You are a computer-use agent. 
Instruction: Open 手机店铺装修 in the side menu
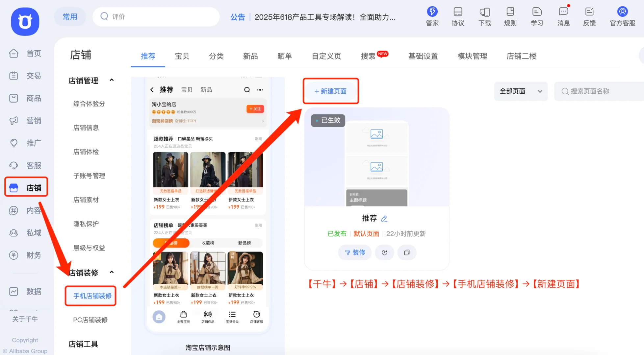92,296
